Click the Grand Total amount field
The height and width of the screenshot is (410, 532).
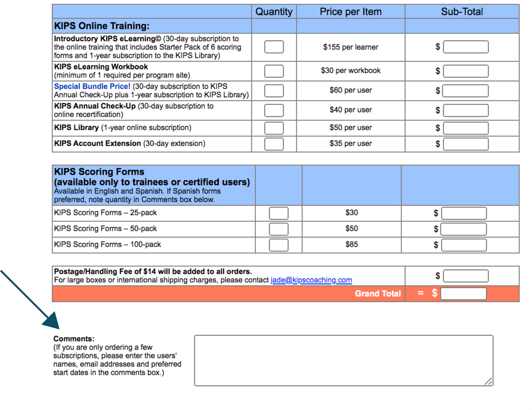[464, 294]
